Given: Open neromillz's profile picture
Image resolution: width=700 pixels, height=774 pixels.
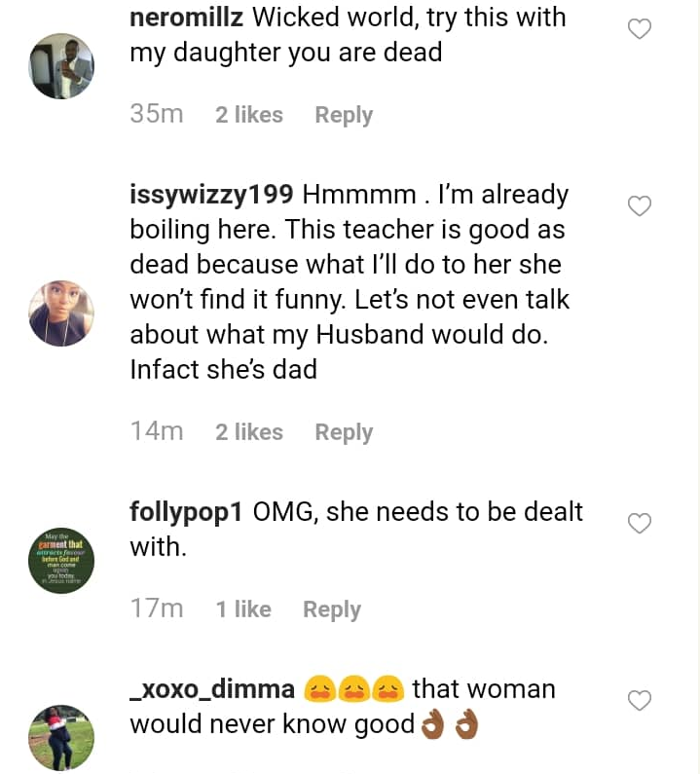Looking at the screenshot, I should coord(61,66).
